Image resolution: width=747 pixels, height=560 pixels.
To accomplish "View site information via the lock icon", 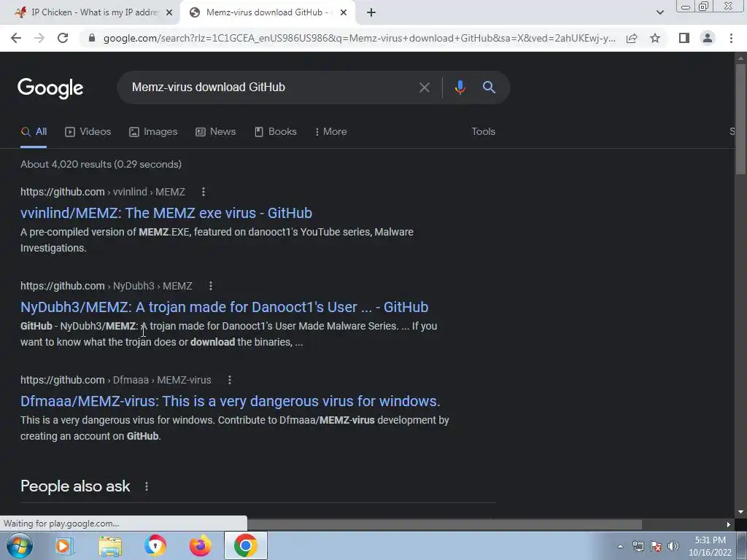I will pyautogui.click(x=92, y=38).
